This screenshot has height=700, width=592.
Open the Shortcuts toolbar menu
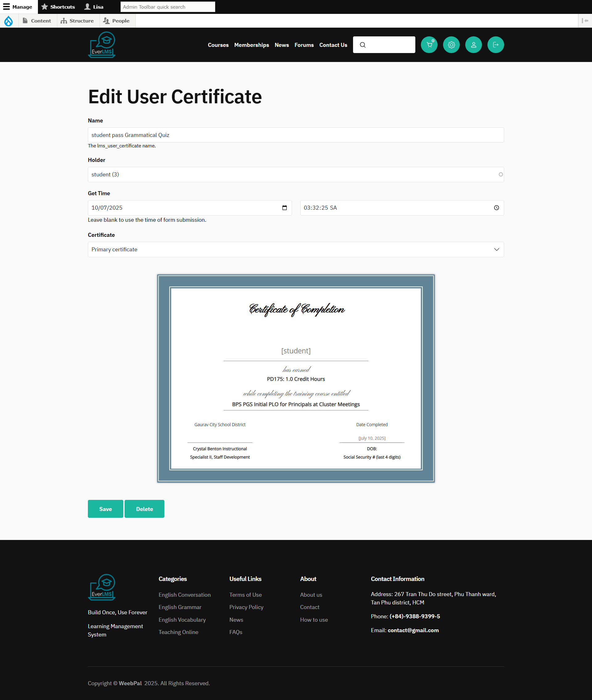[58, 7]
